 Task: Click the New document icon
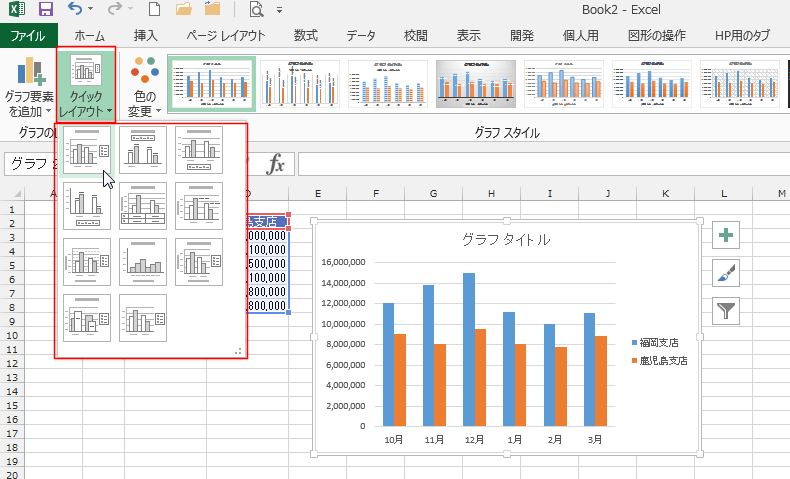(x=153, y=10)
